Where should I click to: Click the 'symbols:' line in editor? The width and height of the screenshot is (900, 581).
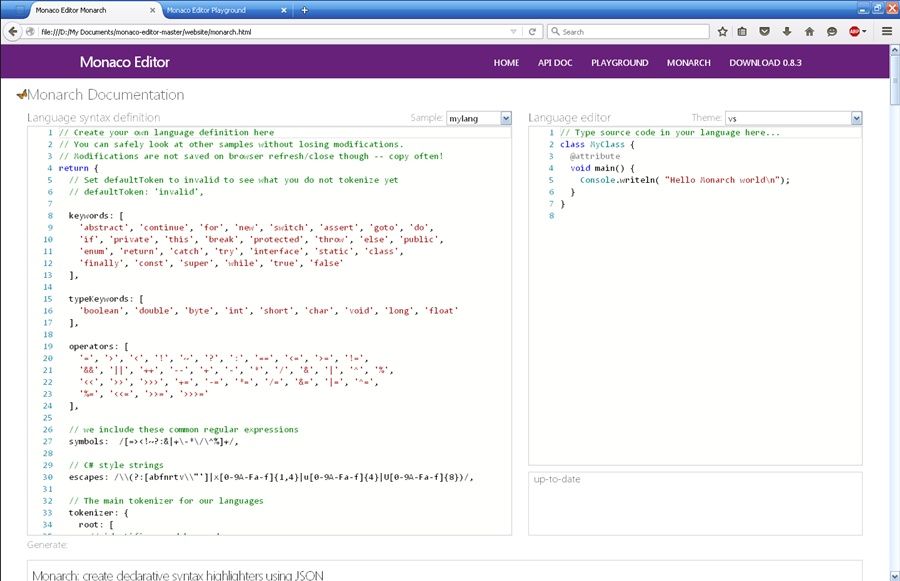tap(153, 441)
